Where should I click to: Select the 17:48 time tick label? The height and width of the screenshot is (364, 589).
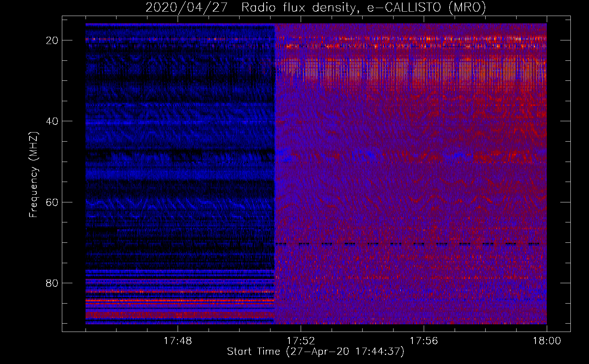[178, 341]
